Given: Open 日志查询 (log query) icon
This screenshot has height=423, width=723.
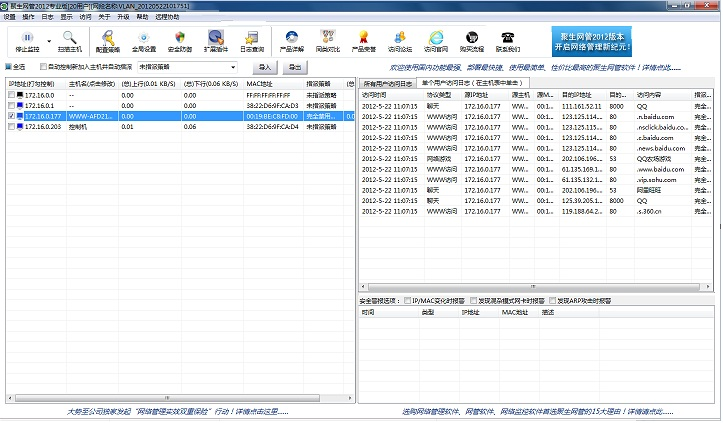Looking at the screenshot, I should [x=252, y=42].
